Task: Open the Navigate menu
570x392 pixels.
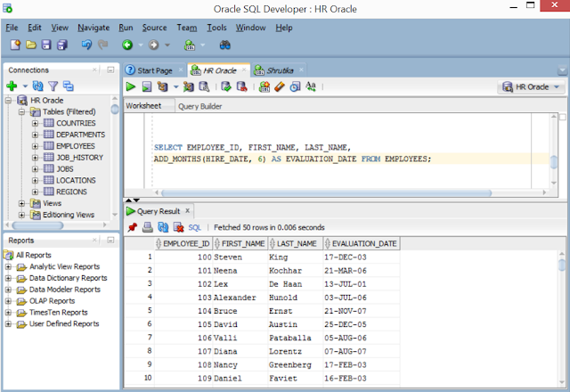Action: [94, 28]
